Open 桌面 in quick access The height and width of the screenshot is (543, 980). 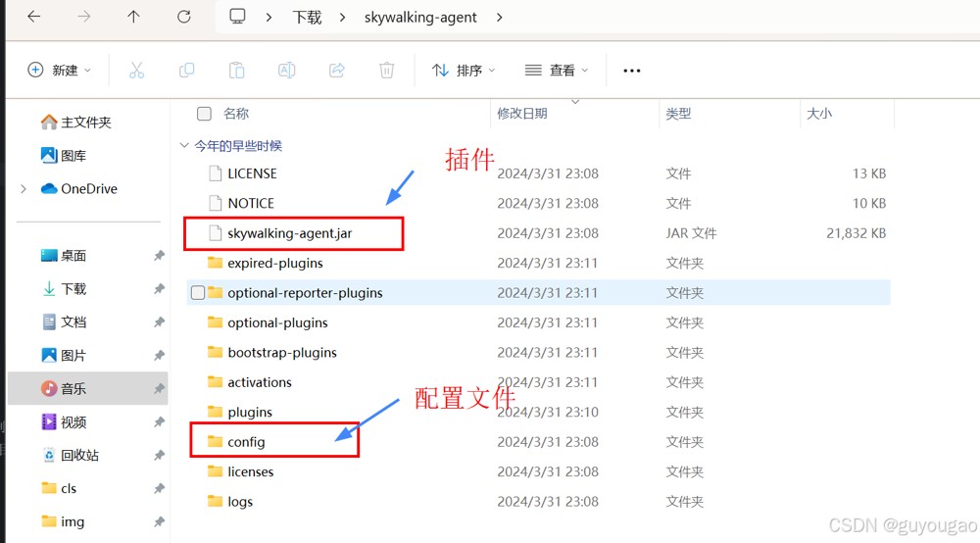pos(63,255)
